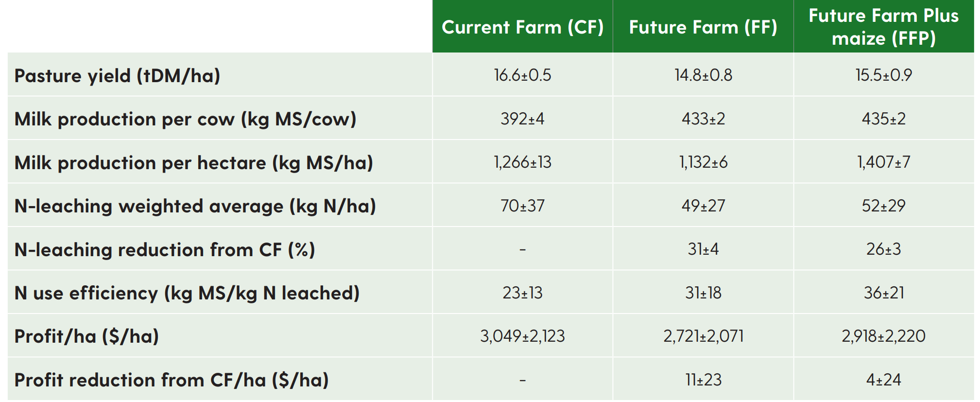The height and width of the screenshot is (402, 980).
Task: Click the 2,721±2,071 profit cell
Action: pos(703,336)
